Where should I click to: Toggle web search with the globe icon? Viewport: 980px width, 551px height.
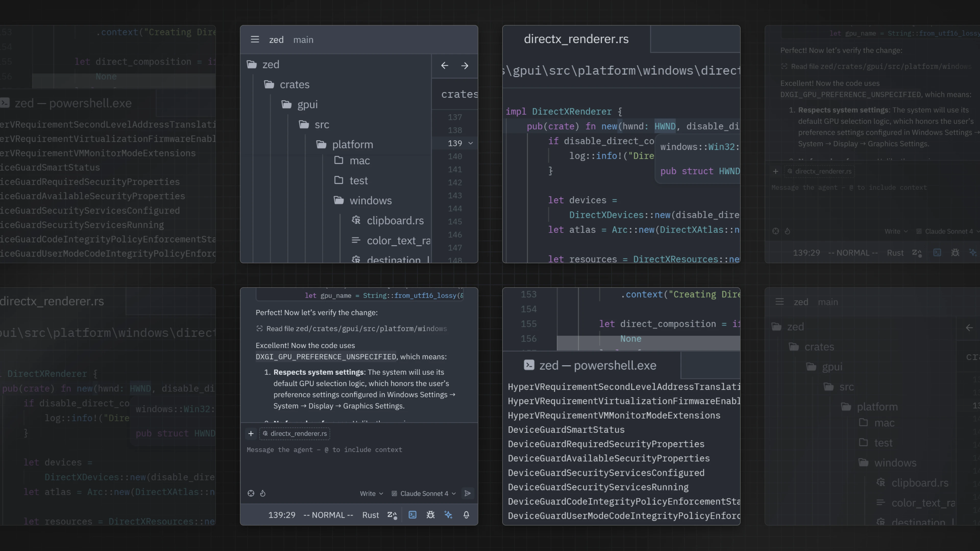[x=251, y=493]
